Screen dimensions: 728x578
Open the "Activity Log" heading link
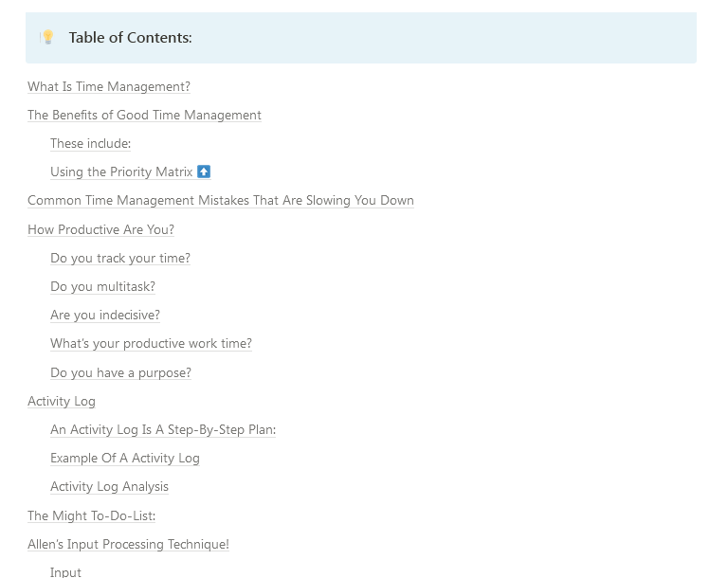[x=62, y=402]
